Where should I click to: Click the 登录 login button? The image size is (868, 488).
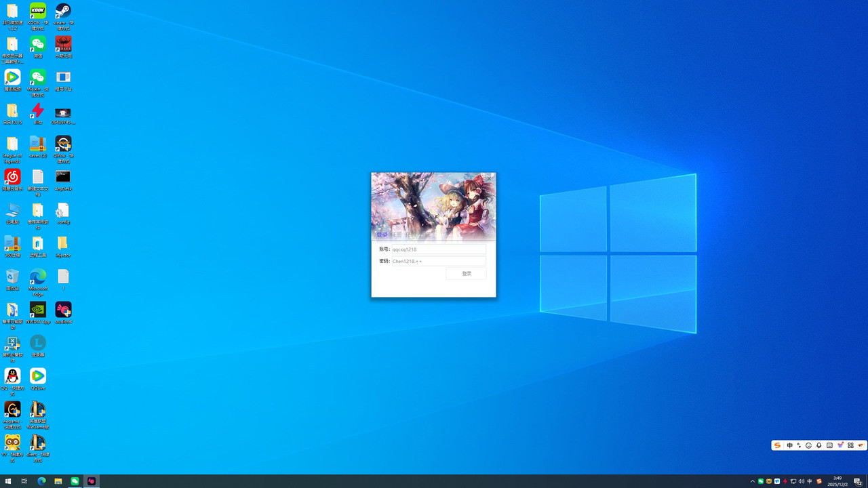[x=467, y=274]
